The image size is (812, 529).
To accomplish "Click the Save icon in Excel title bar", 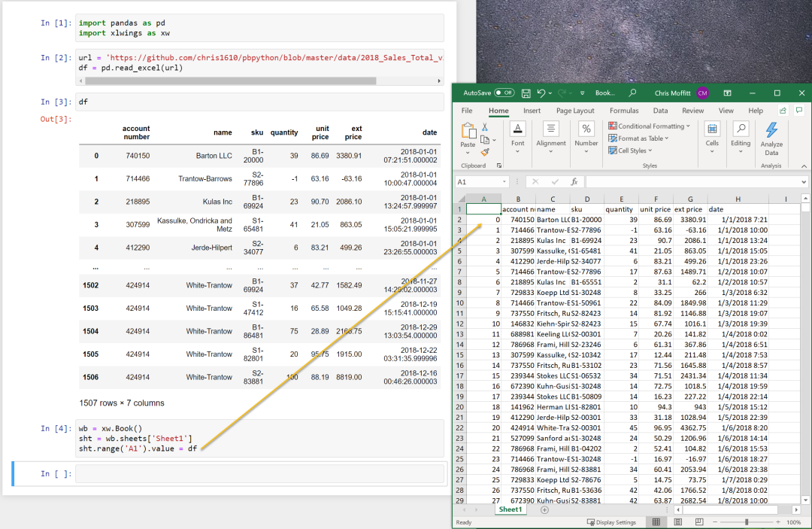I will pyautogui.click(x=526, y=93).
